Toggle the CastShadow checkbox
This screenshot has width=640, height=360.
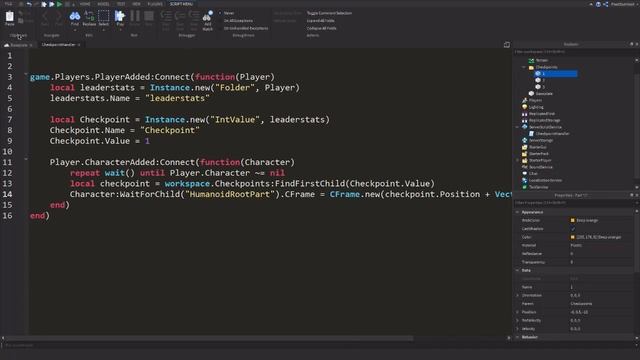[573, 229]
